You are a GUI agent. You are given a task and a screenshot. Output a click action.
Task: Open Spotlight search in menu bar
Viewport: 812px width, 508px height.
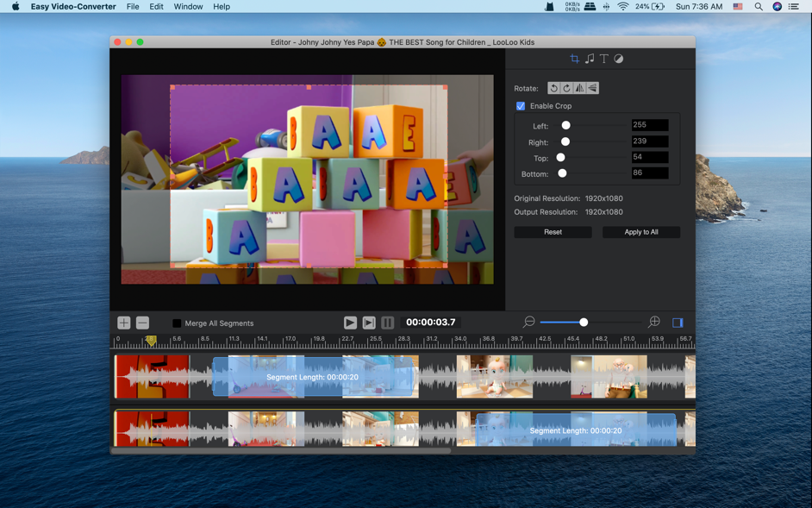[759, 7]
